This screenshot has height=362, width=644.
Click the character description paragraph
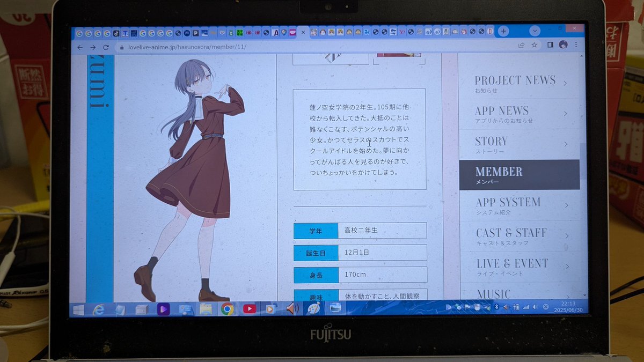tap(359, 139)
